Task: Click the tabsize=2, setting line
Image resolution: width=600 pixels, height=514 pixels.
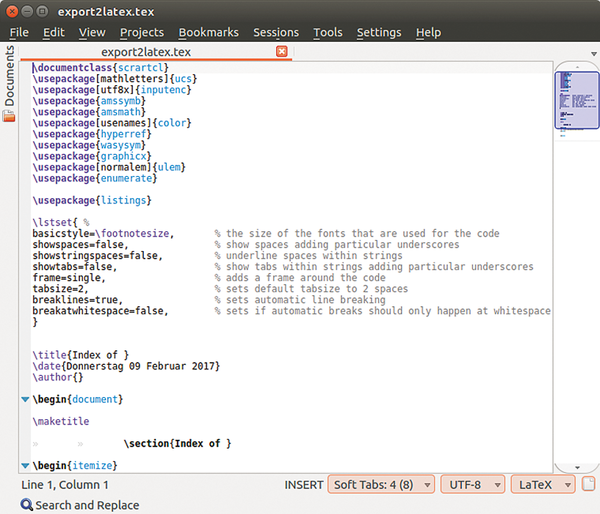Action: point(60,289)
